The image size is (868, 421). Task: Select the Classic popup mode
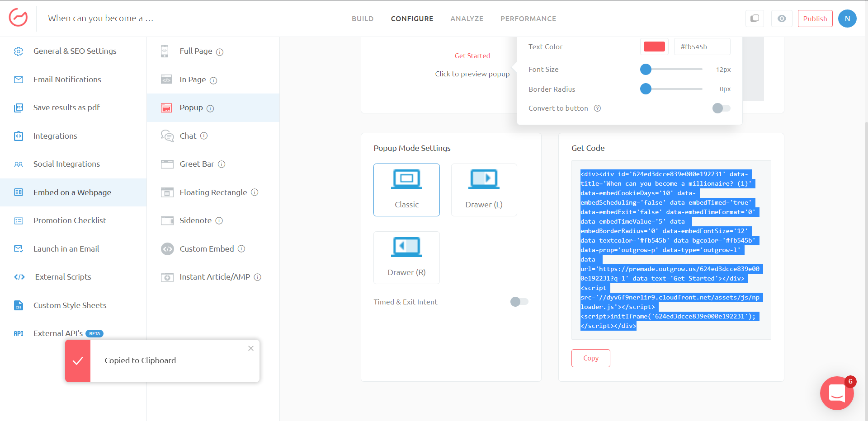(x=406, y=190)
